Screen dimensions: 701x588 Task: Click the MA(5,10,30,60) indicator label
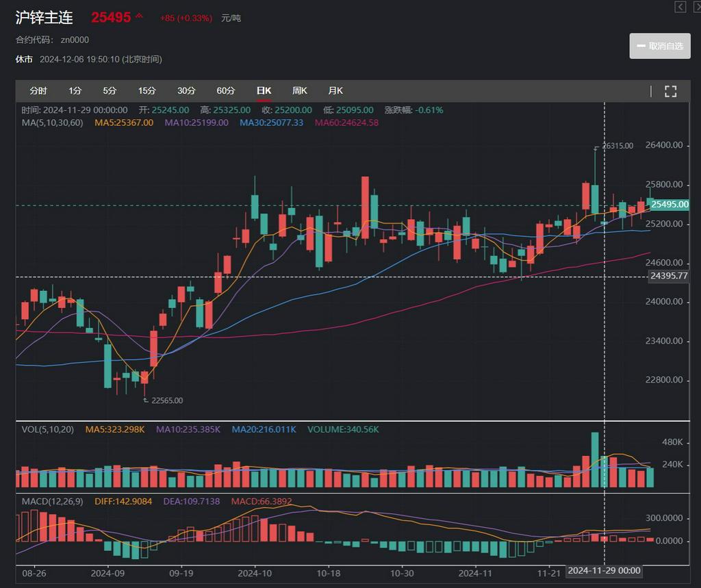(x=52, y=123)
